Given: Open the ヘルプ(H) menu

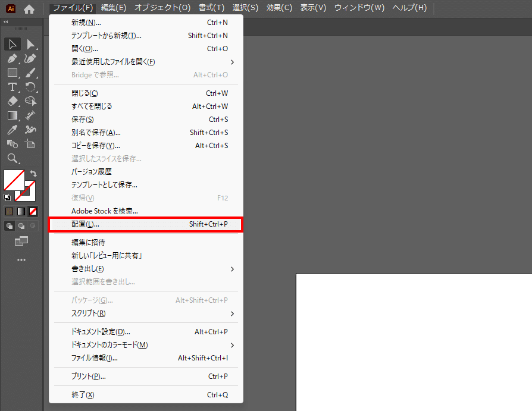Looking at the screenshot, I should click(x=409, y=8).
